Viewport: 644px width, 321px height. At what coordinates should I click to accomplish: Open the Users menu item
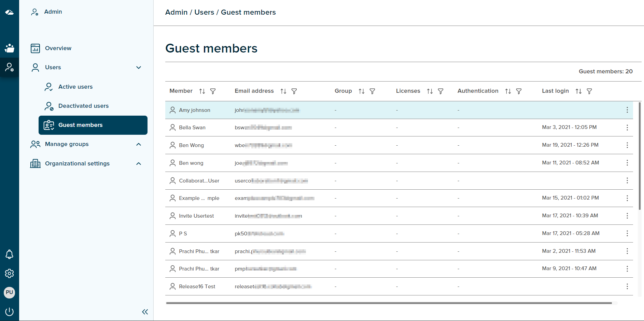[x=53, y=68]
